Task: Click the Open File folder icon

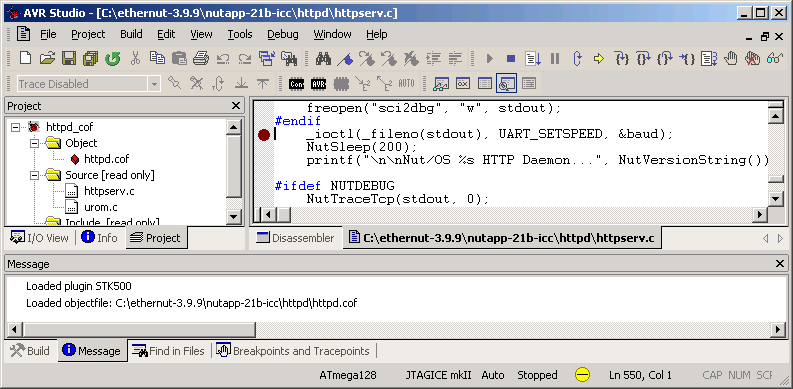Action: (x=47, y=59)
